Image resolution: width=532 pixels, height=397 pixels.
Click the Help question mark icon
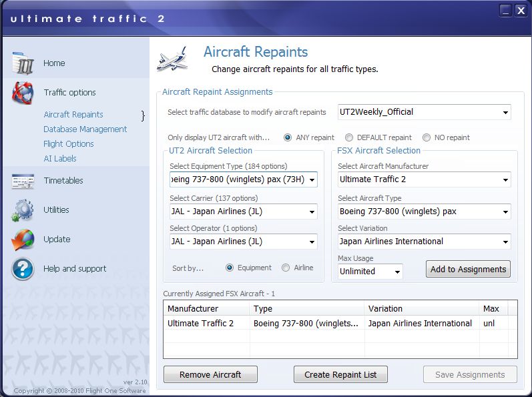(x=23, y=269)
